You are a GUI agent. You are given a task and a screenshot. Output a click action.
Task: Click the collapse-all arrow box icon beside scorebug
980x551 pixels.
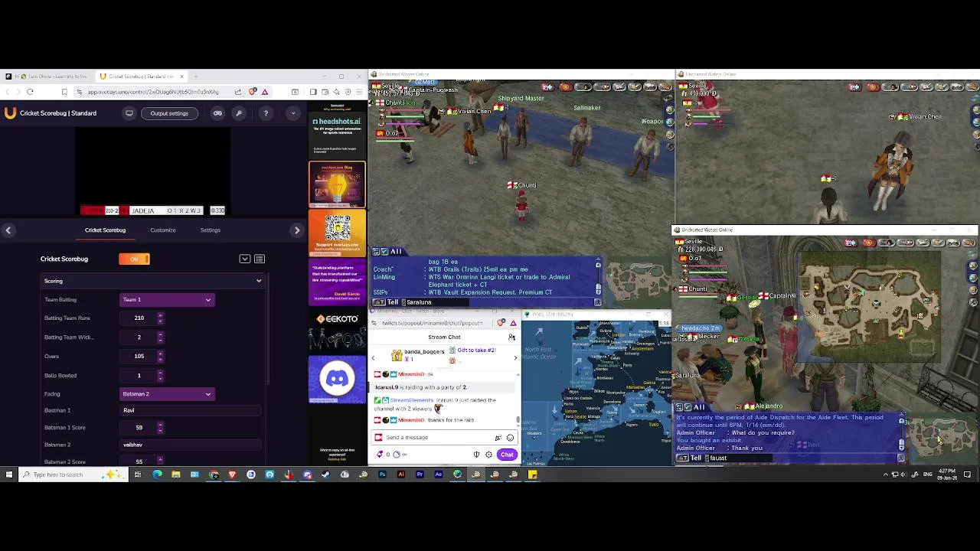click(x=245, y=259)
